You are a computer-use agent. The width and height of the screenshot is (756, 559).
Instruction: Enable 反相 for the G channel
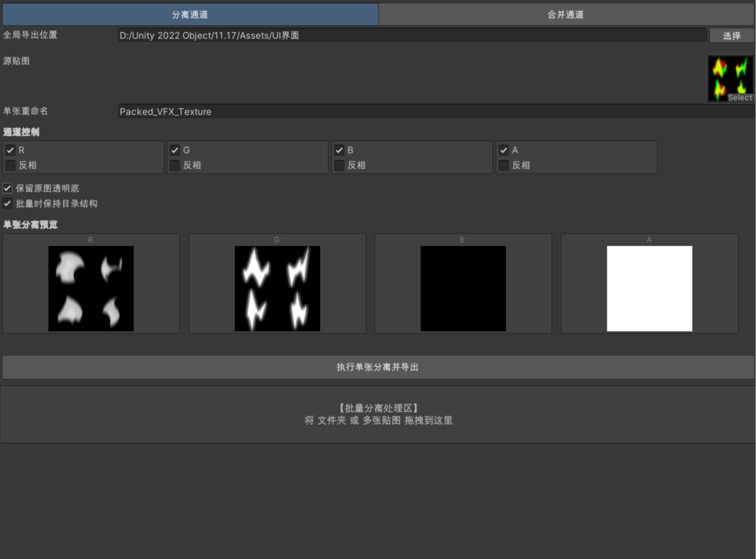coord(175,165)
